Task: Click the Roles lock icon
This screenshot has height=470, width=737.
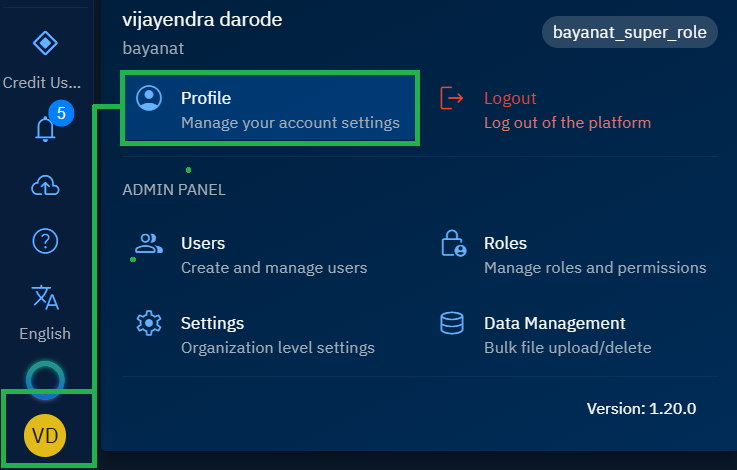Action: point(453,243)
